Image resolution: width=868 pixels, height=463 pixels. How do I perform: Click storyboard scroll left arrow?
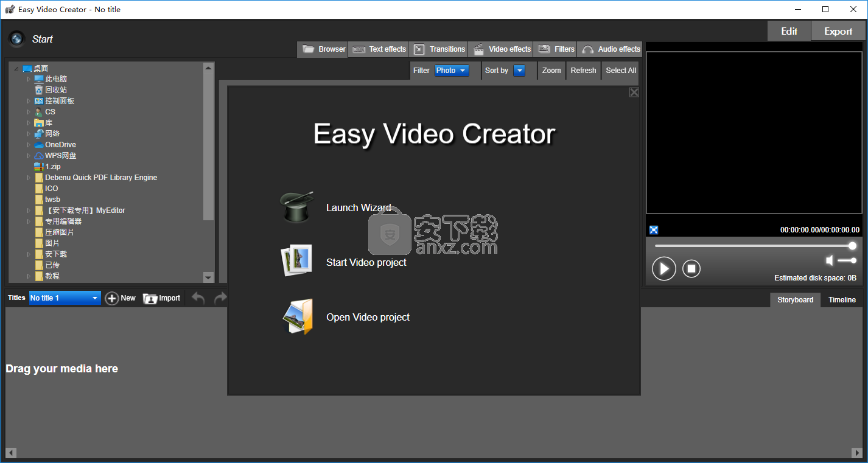11,453
